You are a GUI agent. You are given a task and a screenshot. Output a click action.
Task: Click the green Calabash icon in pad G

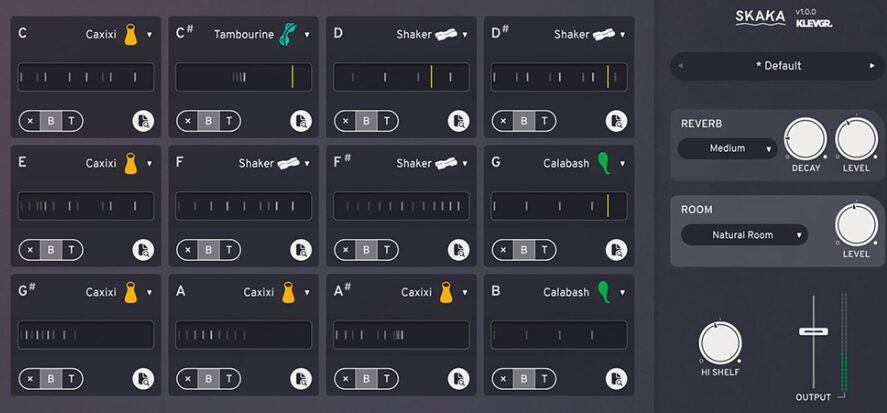pyautogui.click(x=603, y=163)
